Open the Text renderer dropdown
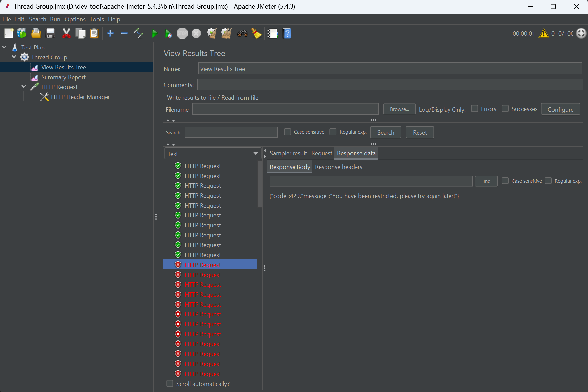The height and width of the screenshot is (392, 588). coord(212,154)
